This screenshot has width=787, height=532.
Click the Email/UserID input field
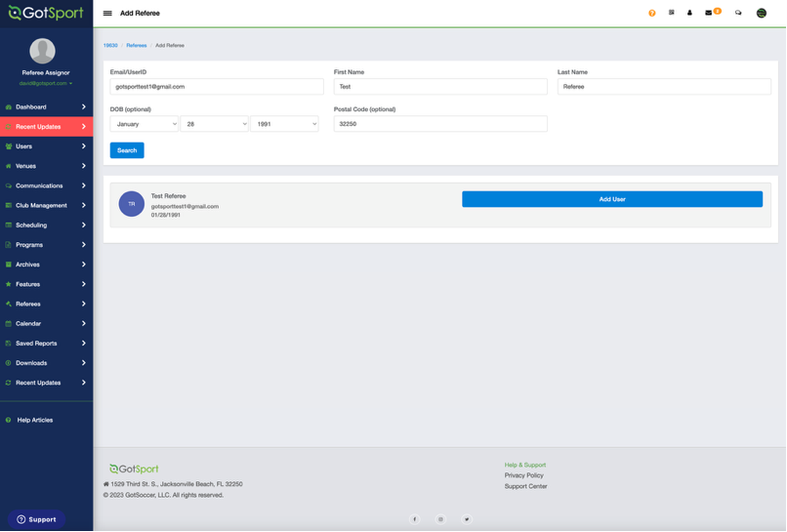click(x=217, y=87)
